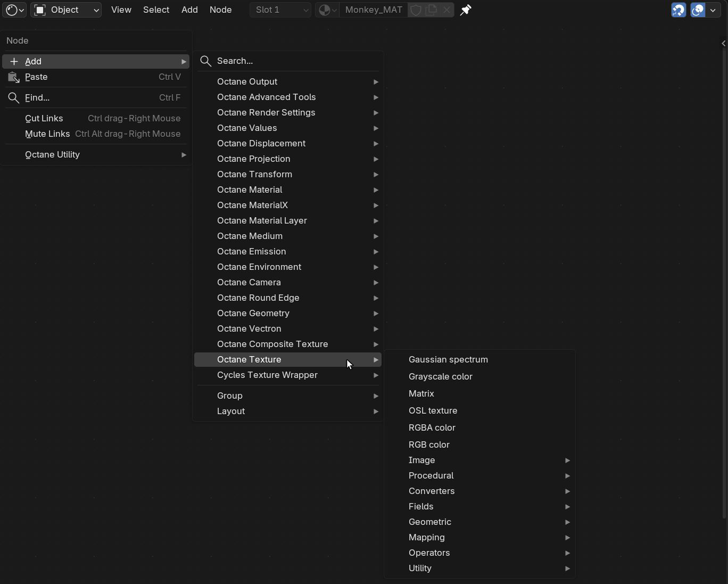Open the material browse sphere icon
This screenshot has width=728, height=584.
327,10
